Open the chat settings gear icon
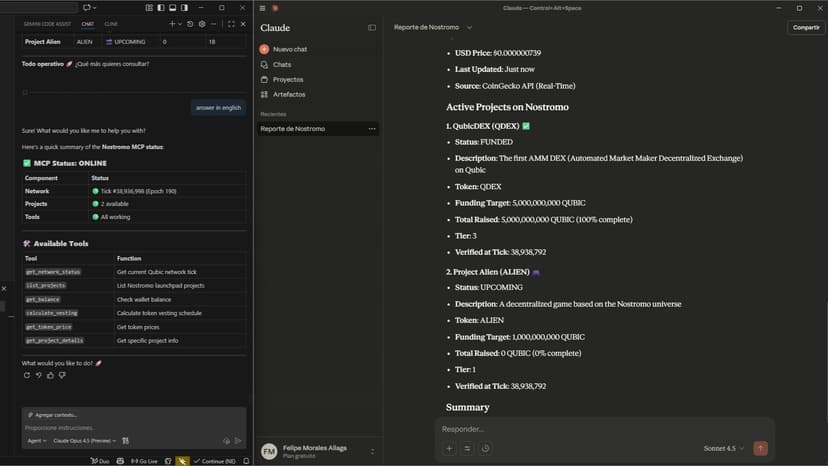 click(202, 24)
